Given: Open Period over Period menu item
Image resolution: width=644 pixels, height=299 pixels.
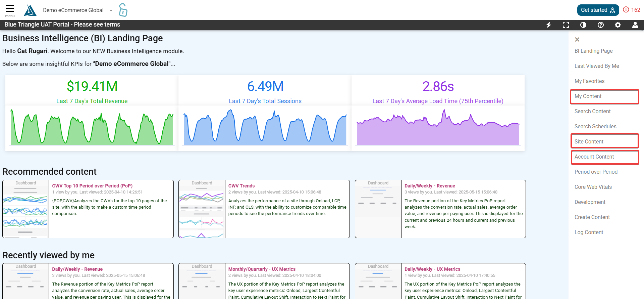Looking at the screenshot, I should tap(596, 172).
